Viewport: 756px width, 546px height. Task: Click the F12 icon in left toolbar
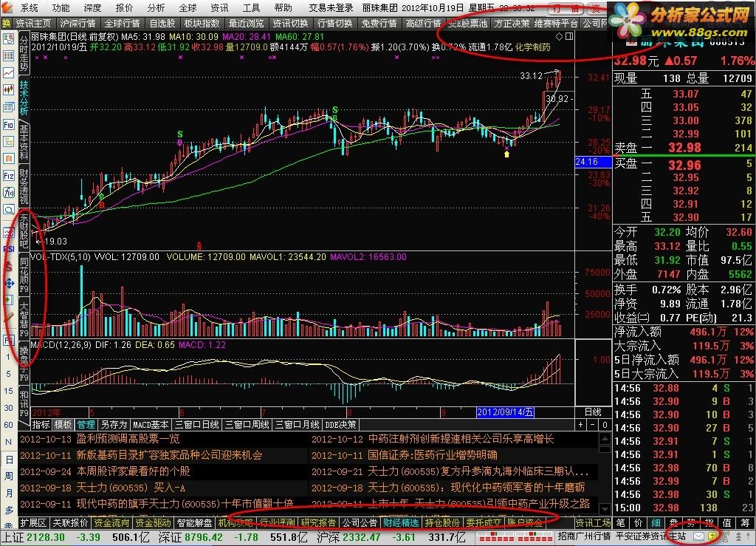(x=8, y=176)
